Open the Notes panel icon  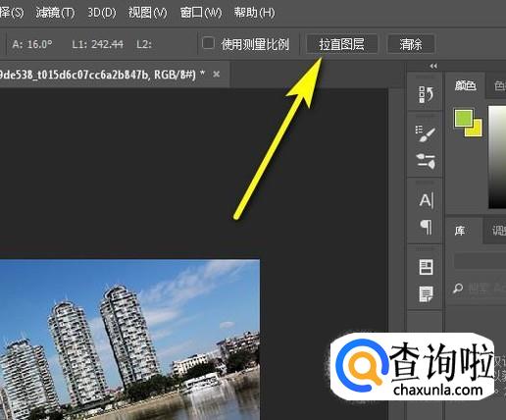[x=427, y=293]
